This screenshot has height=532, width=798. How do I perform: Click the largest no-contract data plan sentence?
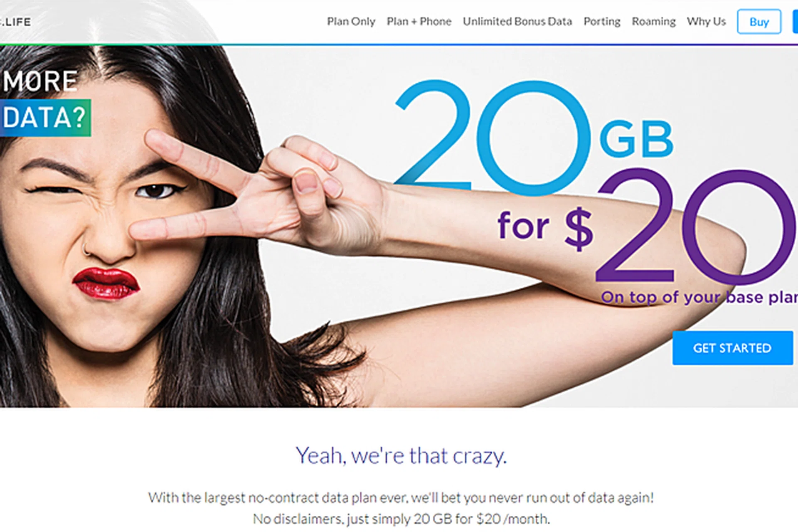click(401, 498)
